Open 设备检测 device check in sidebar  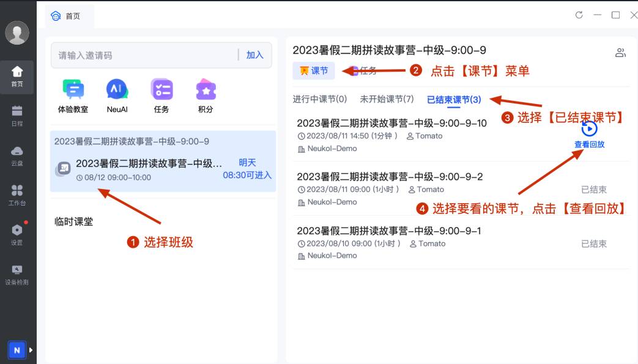click(17, 275)
